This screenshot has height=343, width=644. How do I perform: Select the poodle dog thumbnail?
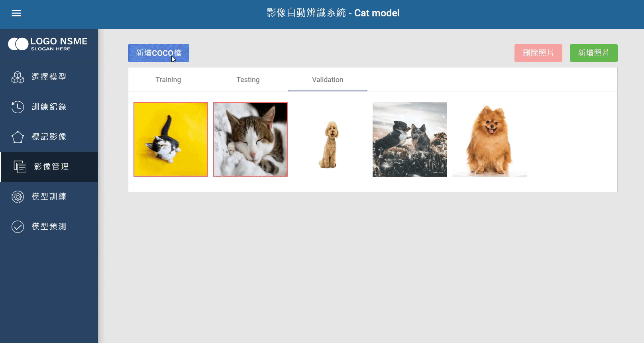[330, 139]
